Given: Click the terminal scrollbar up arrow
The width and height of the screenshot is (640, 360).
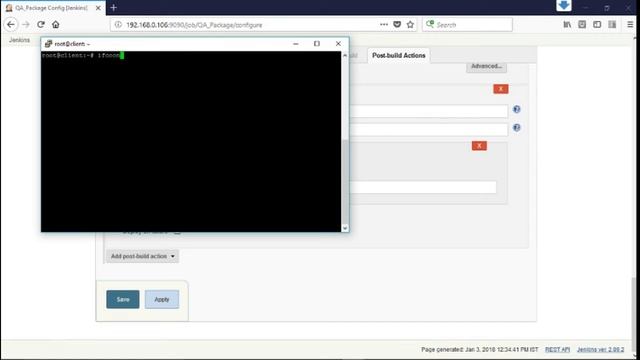Looking at the screenshot, I should [x=345, y=55].
